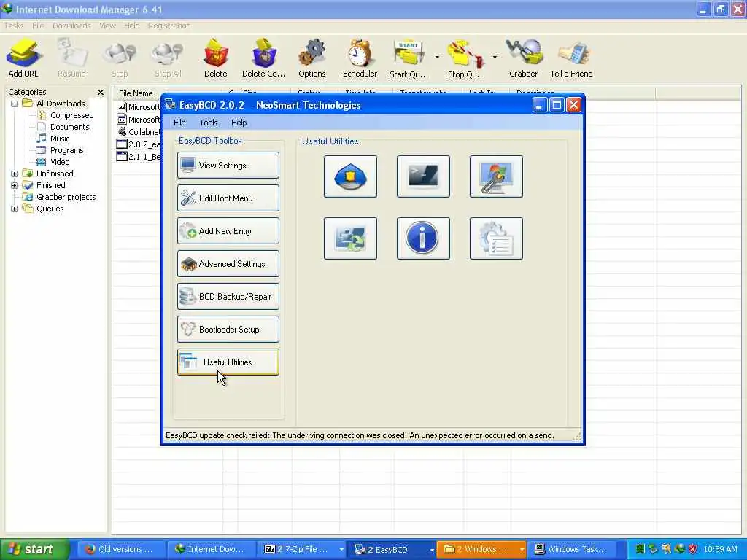747x560 pixels.
Task: Click Resume in IDM toolbar
Action: (71, 58)
